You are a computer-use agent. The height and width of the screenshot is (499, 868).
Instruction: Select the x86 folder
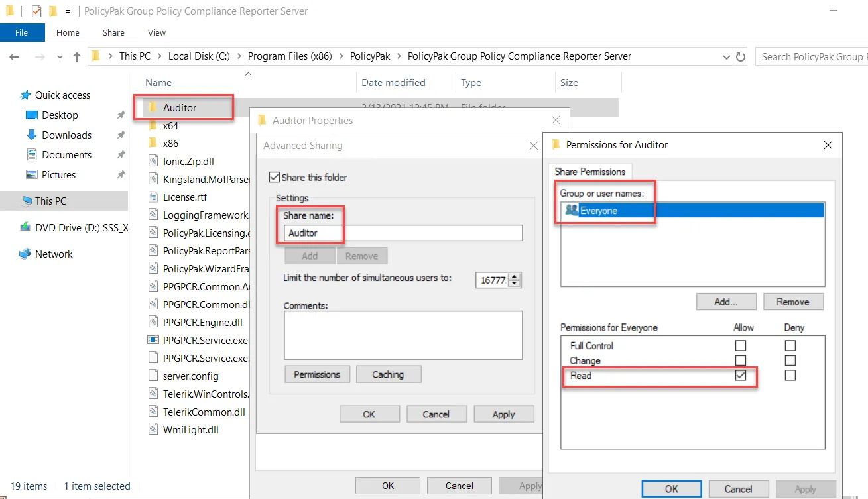click(x=170, y=143)
